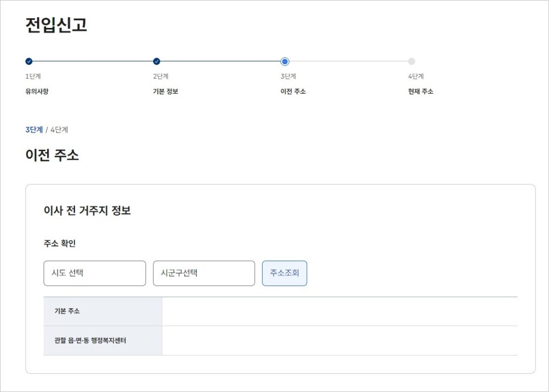
Task: Click the active step 3 circle indicator
Action: click(x=285, y=61)
